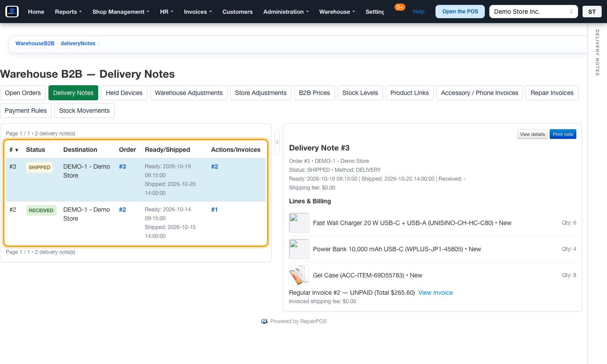Image resolution: width=607 pixels, height=364 pixels.
Task: Open the Store Adjustments tab
Action: [260, 93]
